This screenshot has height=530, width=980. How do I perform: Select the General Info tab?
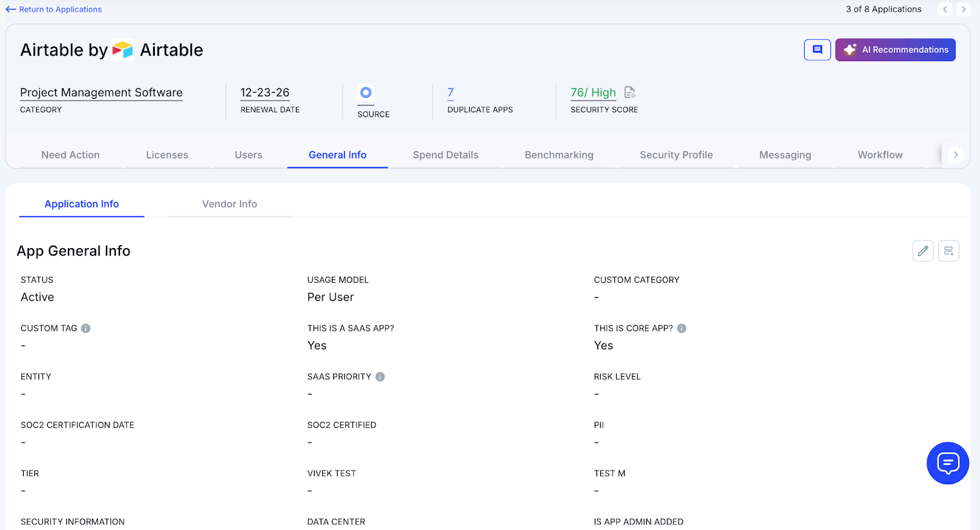point(337,155)
